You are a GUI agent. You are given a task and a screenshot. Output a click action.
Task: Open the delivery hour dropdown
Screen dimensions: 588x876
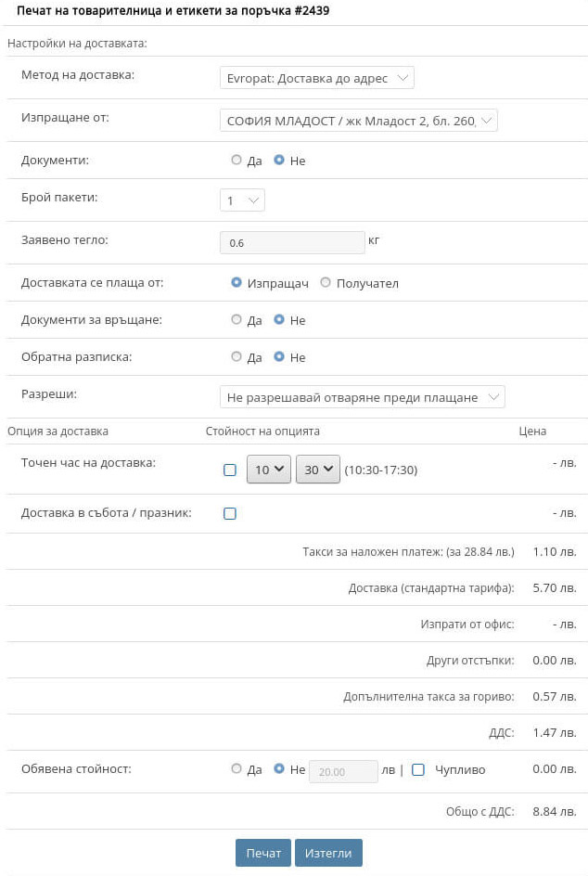click(x=268, y=470)
